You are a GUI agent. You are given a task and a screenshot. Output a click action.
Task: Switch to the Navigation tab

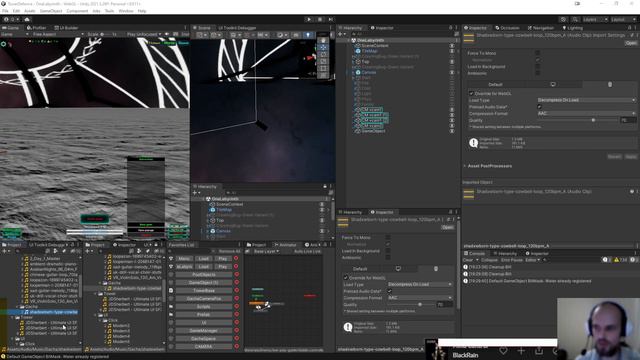click(540, 28)
